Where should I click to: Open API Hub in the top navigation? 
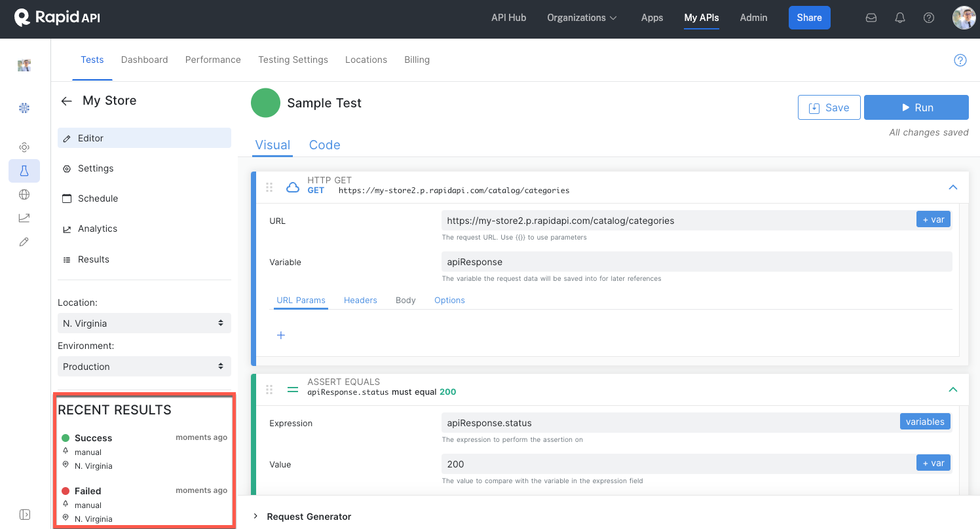point(509,18)
